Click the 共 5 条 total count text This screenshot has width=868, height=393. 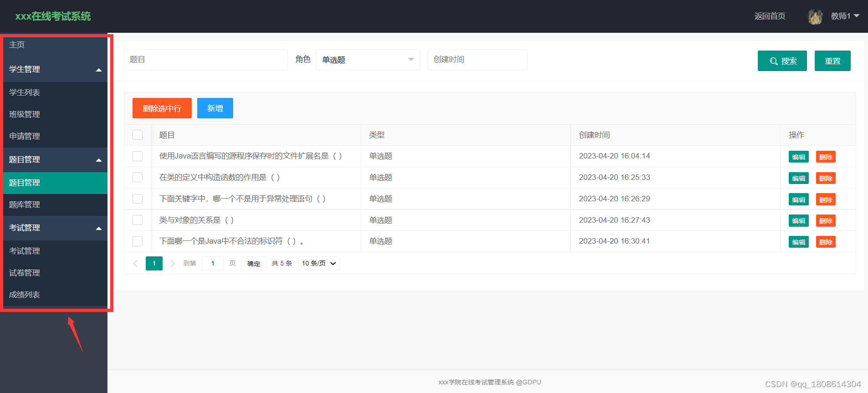[x=282, y=263]
